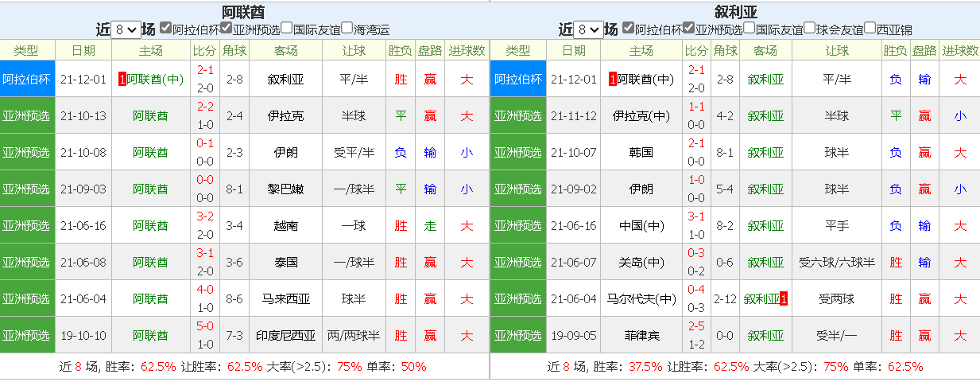The width and height of the screenshot is (980, 382).
Task: Open match-count dropdown in 叙利亚 panel
Action: (588, 29)
